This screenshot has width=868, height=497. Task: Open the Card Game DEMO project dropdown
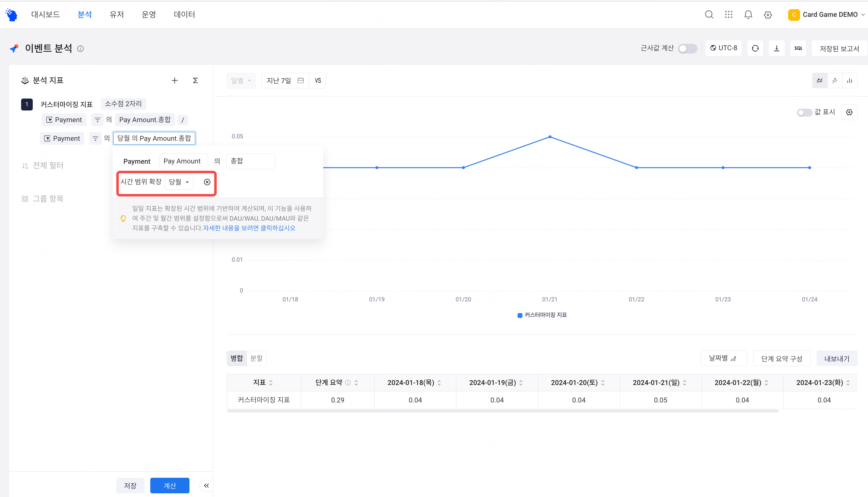tap(827, 15)
